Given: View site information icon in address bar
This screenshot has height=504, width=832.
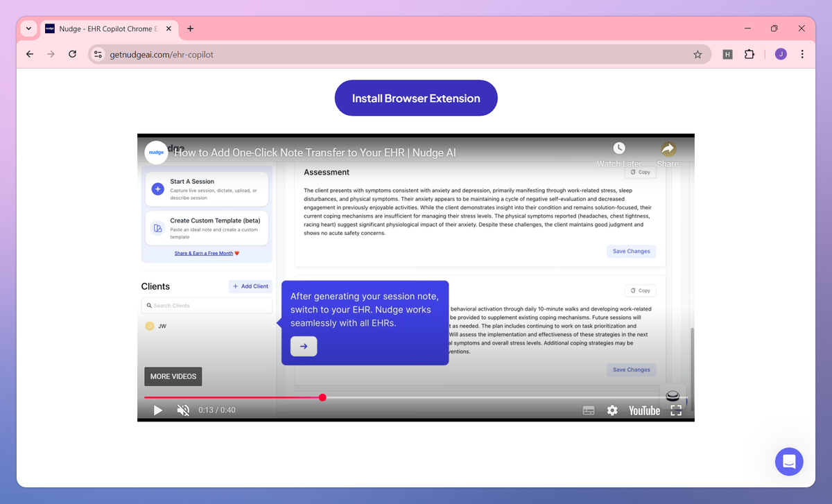Looking at the screenshot, I should coord(98,54).
